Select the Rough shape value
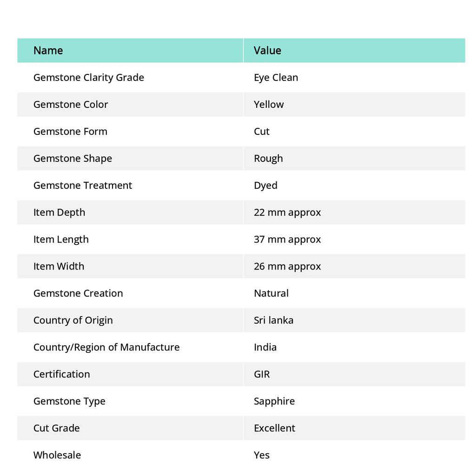The image size is (476, 476). point(268,158)
